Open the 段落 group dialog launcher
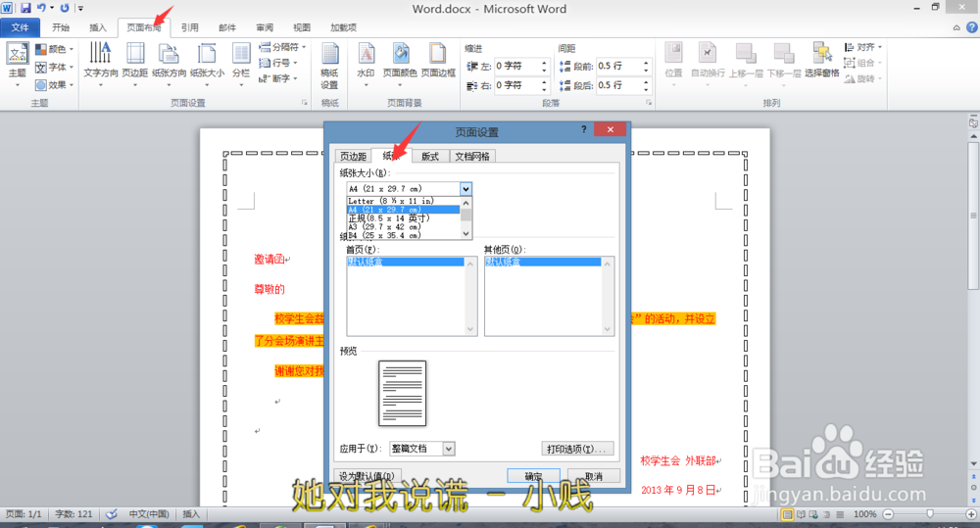Viewport: 980px width, 528px height. coord(648,103)
